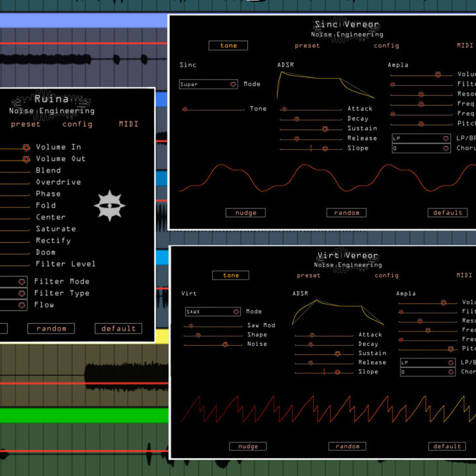476x476 pixels.
Task: Click Sinc Vereor plugin title logo
Action: coord(346,29)
